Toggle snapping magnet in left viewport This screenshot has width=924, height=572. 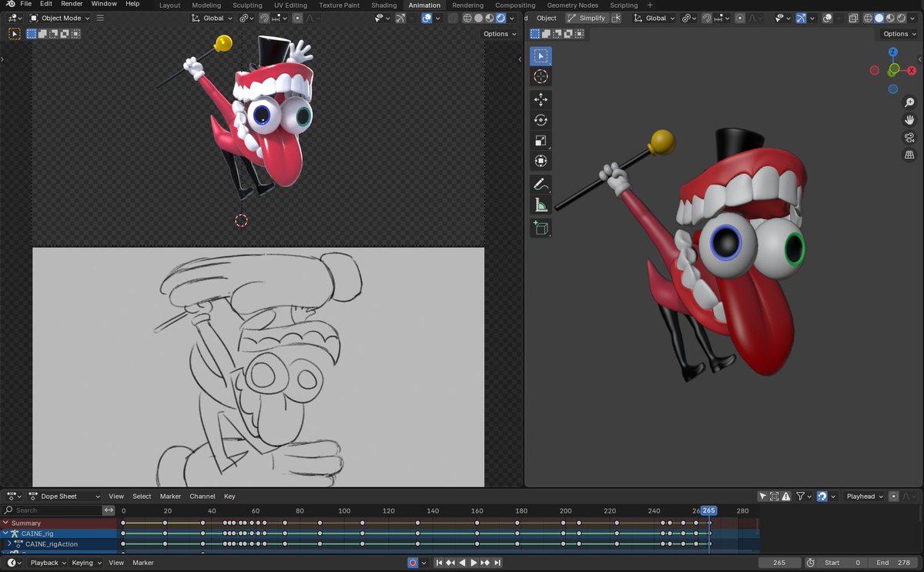pos(265,18)
